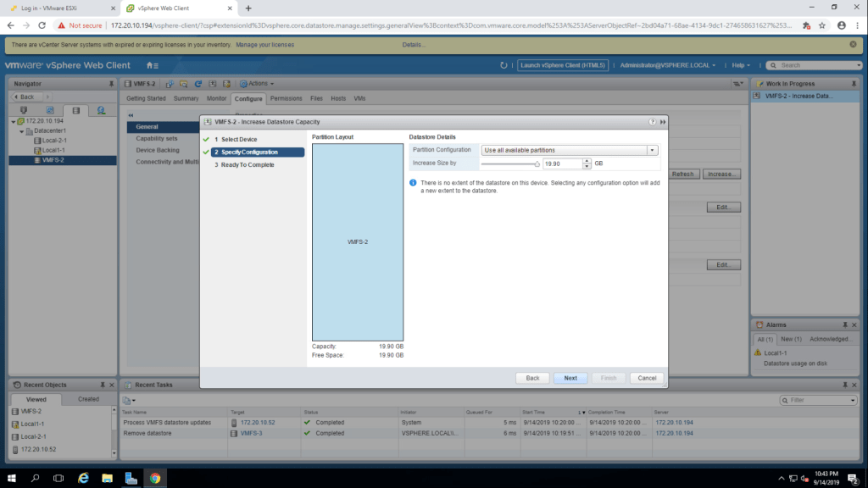Open Administrator@VSPHERE.LOCAL user menu
Image resolution: width=868 pixels, height=488 pixels.
point(667,65)
